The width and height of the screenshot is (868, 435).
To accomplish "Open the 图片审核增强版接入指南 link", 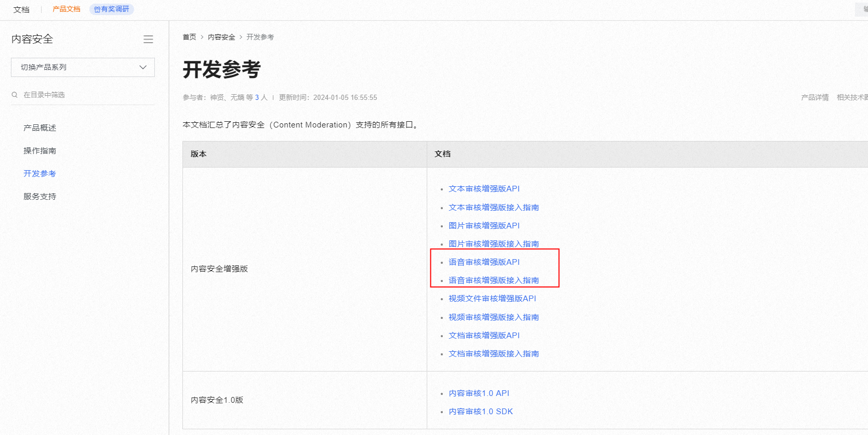I will (494, 244).
